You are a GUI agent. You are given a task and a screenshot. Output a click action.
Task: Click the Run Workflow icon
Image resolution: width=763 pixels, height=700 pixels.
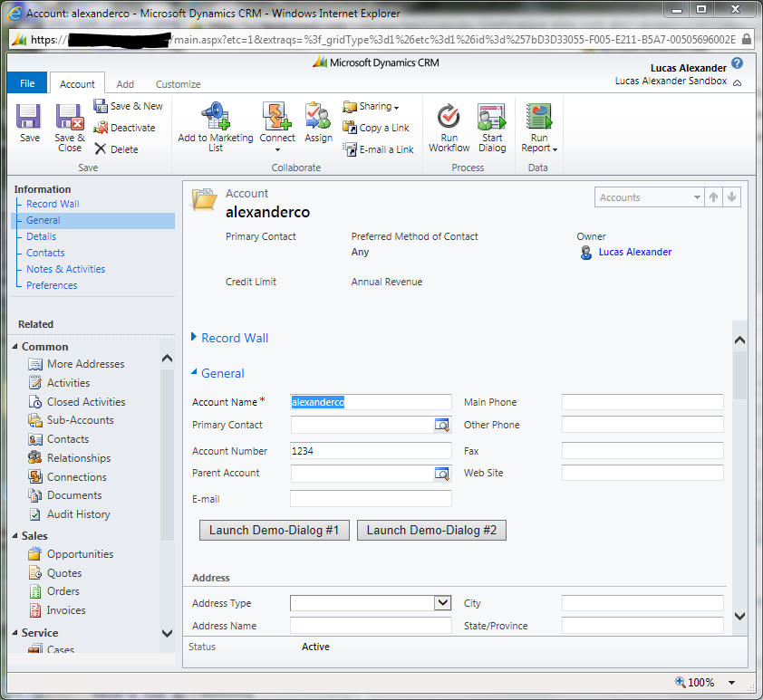[449, 116]
